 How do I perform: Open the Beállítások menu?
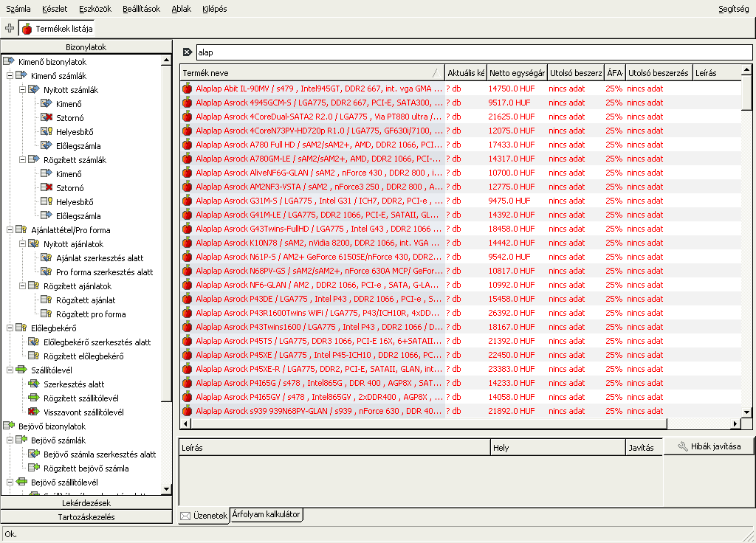(141, 9)
